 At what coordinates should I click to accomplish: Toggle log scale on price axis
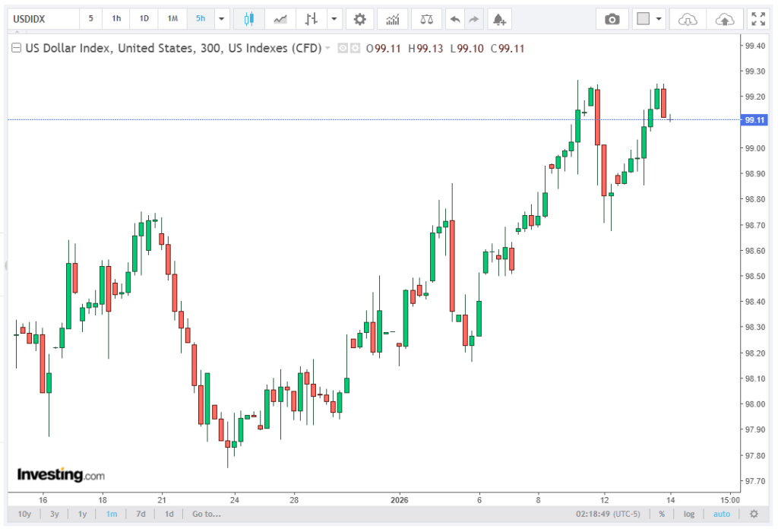coord(688,515)
